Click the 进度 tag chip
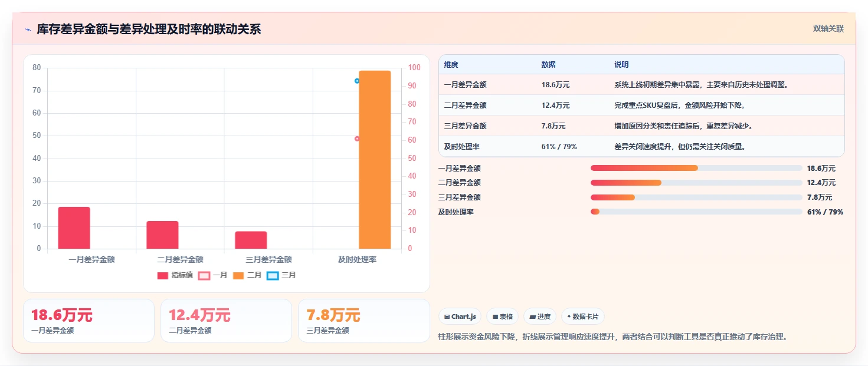The width and height of the screenshot is (868, 366). coord(540,316)
